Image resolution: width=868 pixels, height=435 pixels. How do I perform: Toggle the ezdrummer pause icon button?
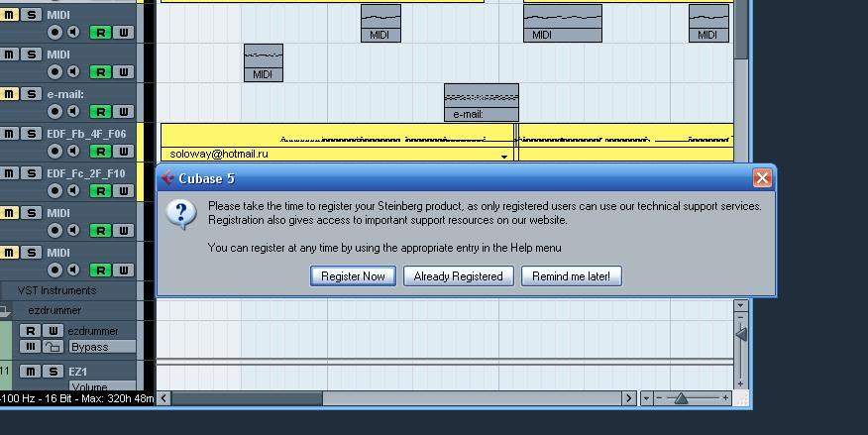(30, 347)
